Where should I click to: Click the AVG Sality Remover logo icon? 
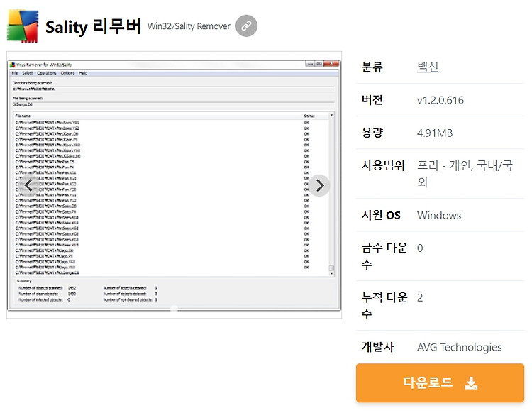point(23,26)
